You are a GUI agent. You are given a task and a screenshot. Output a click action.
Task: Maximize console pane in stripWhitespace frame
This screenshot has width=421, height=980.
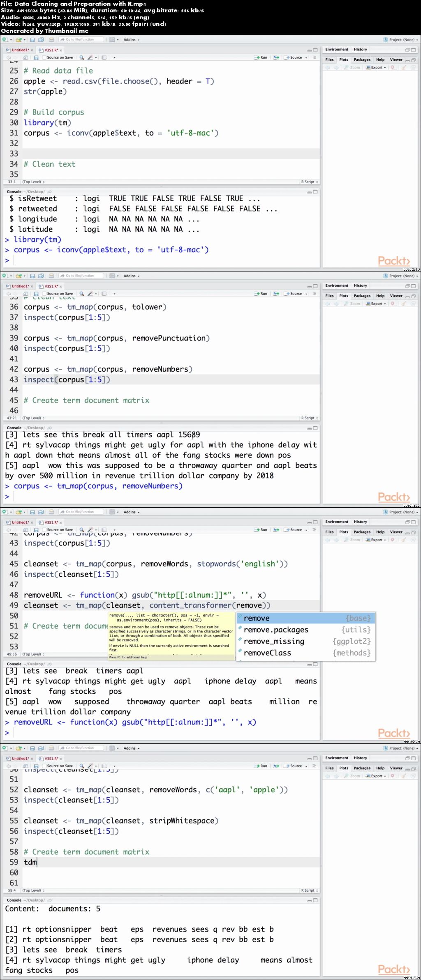point(315,900)
